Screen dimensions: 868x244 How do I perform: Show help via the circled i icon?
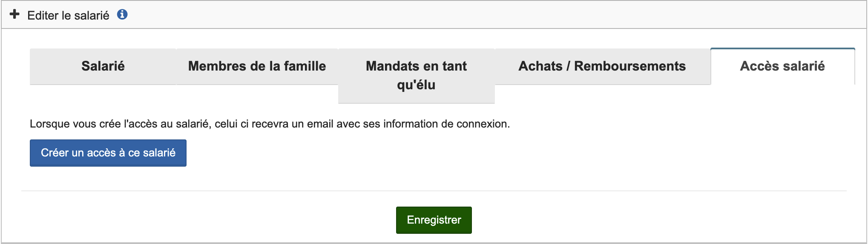122,14
